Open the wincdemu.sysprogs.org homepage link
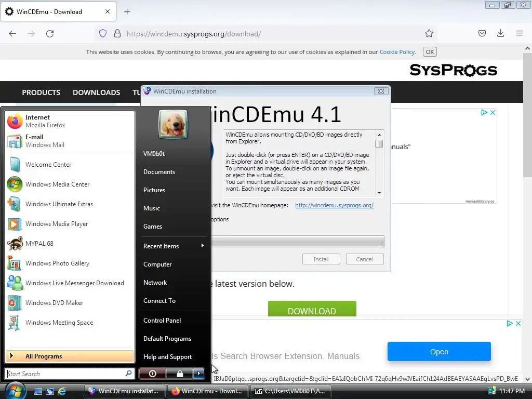Screen dimensions: 532x399 (334, 205)
